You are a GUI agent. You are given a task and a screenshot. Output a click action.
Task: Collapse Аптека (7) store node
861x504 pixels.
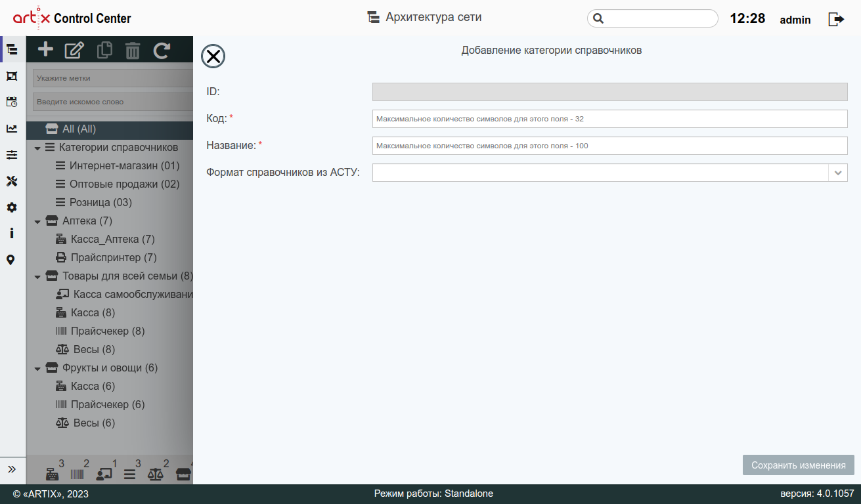(x=37, y=221)
